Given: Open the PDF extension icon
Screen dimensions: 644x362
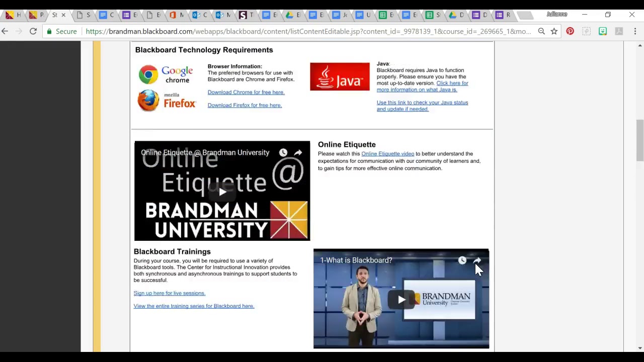Looking at the screenshot, I should pyautogui.click(x=619, y=31).
